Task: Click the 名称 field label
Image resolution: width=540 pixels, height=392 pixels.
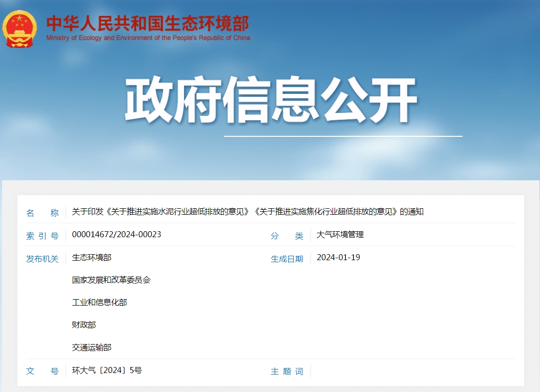Action: (42, 213)
